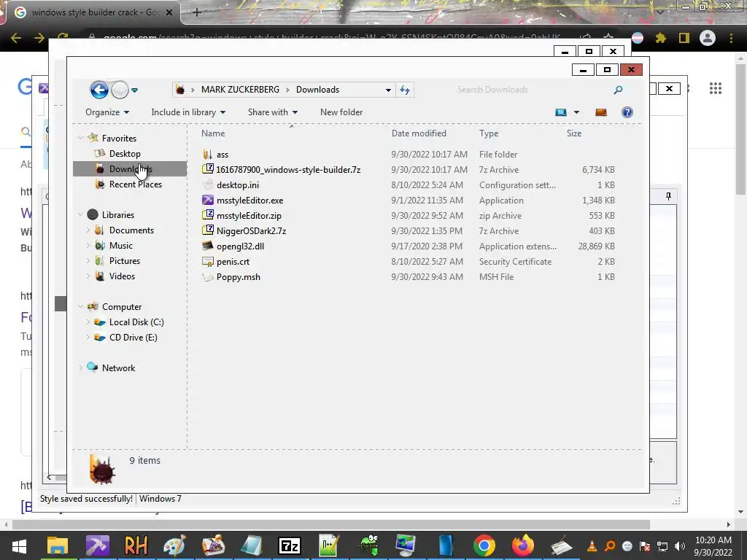
Task: Select the 1616787900_windows-style-builder.7z archive
Action: pos(288,169)
